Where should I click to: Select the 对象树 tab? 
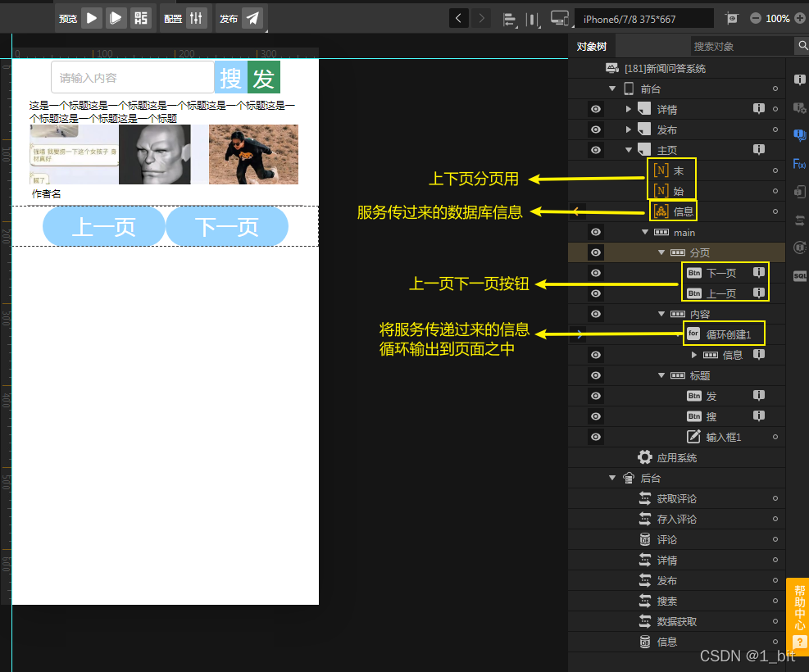click(x=591, y=47)
